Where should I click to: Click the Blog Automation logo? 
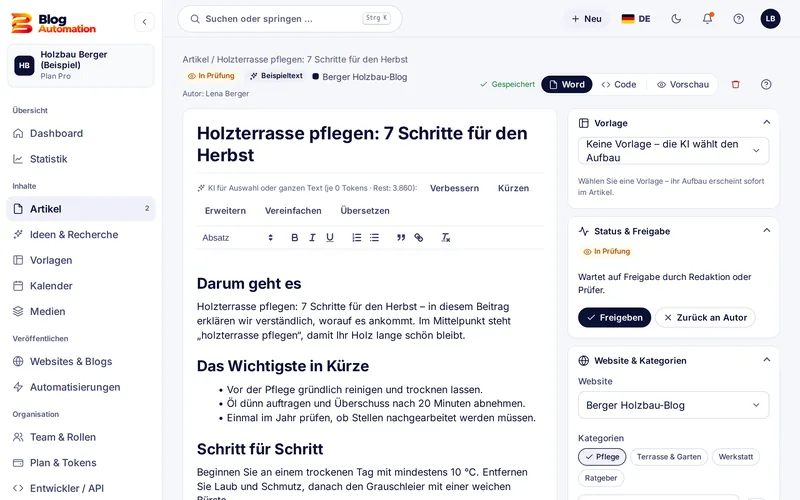click(x=54, y=23)
